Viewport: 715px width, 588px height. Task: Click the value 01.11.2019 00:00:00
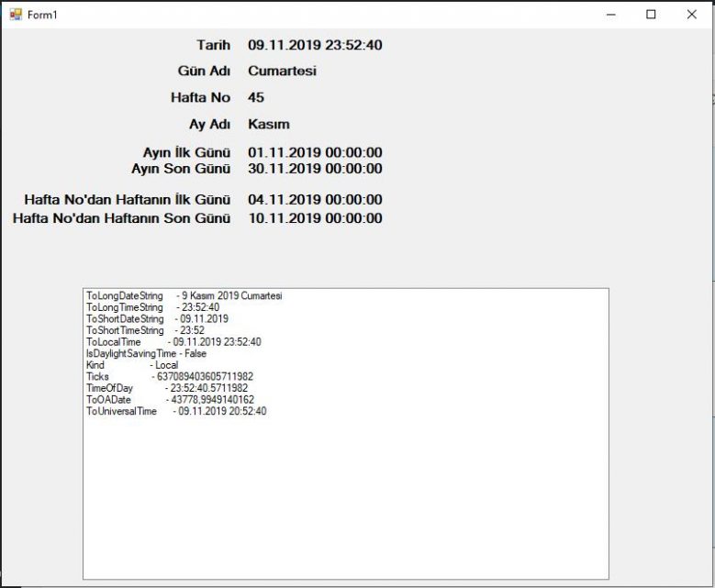pyautogui.click(x=315, y=152)
